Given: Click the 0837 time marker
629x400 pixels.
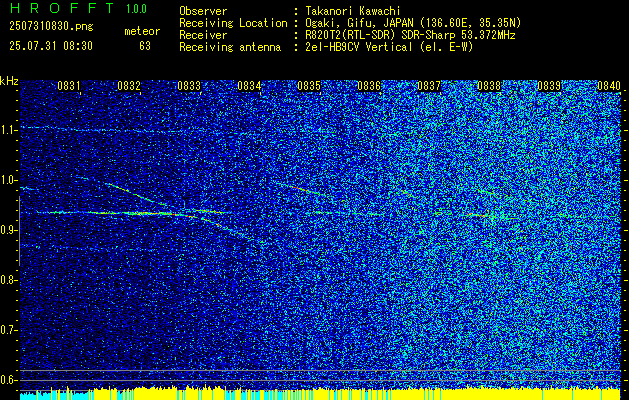Looking at the screenshot, I should point(429,85).
